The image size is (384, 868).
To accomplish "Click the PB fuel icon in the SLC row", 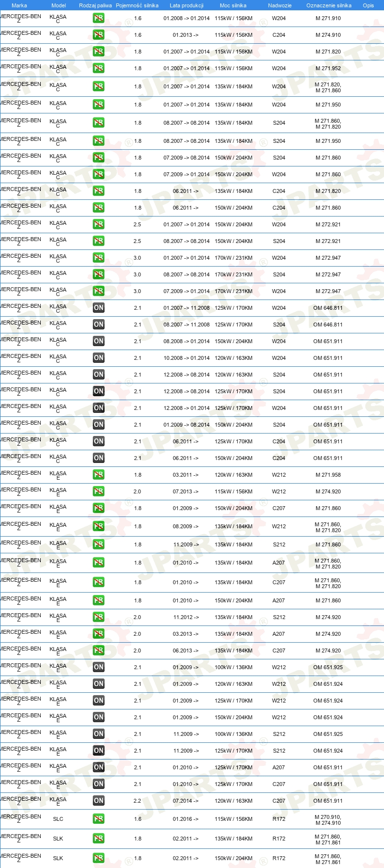I will click(x=98, y=819).
